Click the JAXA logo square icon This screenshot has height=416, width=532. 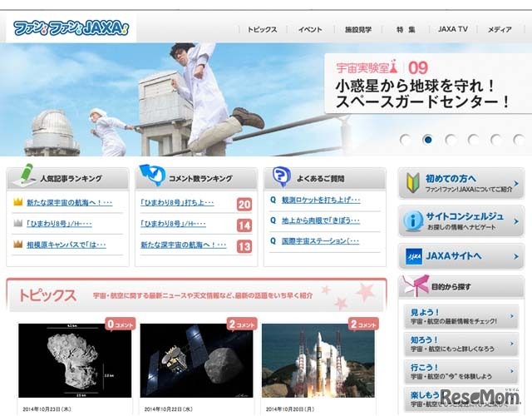[414, 257]
